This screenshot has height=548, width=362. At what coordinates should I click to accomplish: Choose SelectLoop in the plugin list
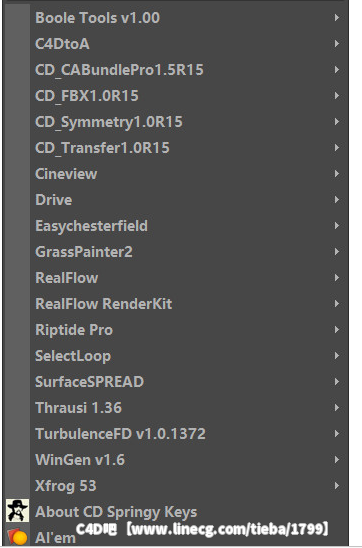coord(176,356)
